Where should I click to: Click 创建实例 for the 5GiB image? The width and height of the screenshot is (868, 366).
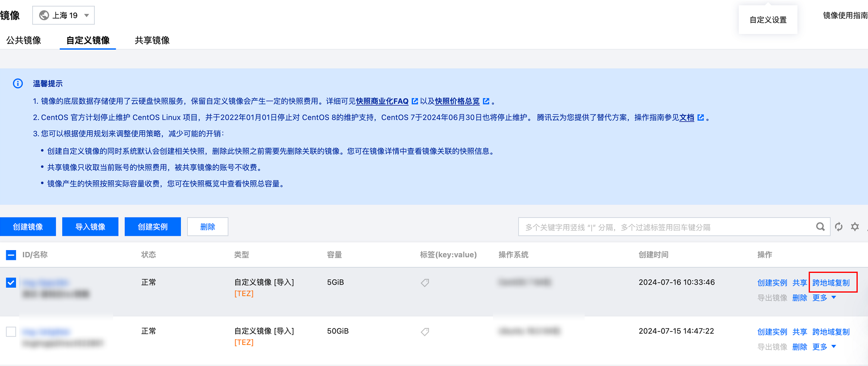pyautogui.click(x=772, y=283)
